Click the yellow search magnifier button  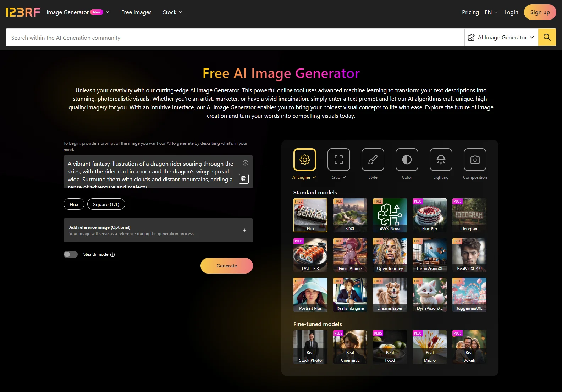tap(547, 37)
